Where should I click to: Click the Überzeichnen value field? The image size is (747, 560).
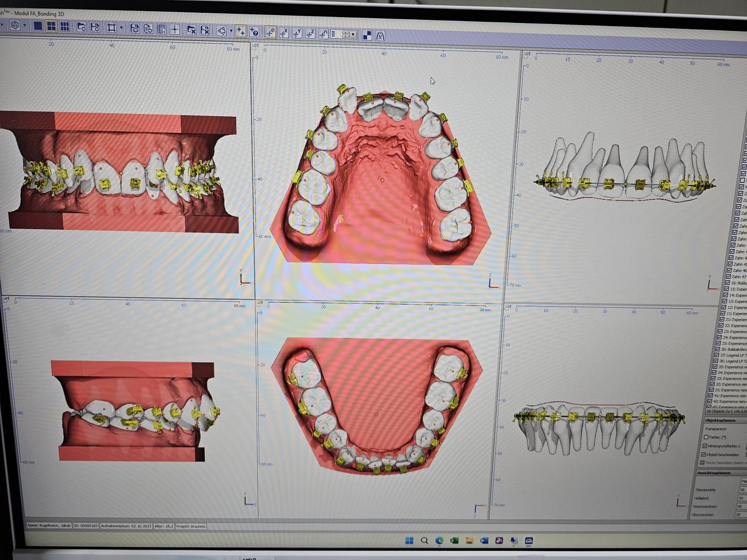point(740,515)
